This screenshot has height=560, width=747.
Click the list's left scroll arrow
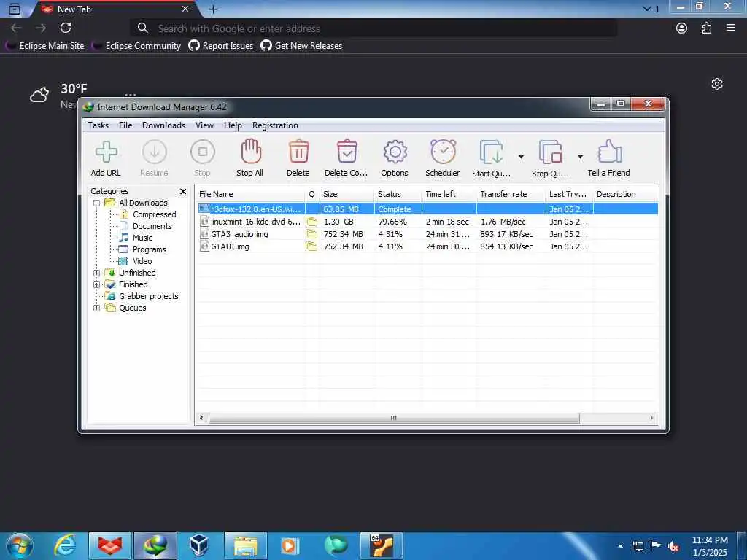click(x=201, y=418)
